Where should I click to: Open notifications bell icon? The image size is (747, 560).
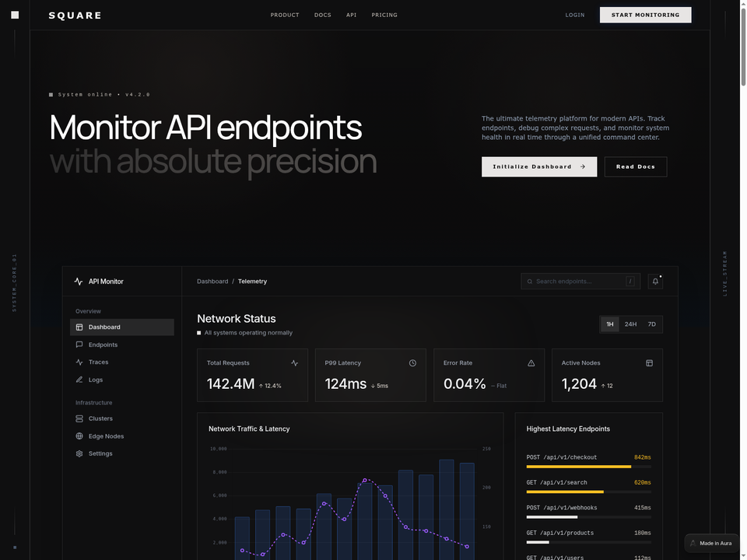[x=655, y=282]
